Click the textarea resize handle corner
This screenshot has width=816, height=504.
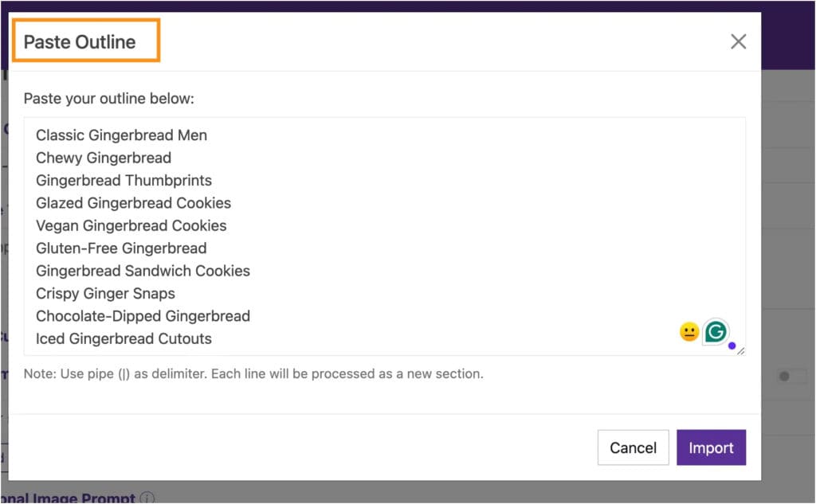pos(740,350)
